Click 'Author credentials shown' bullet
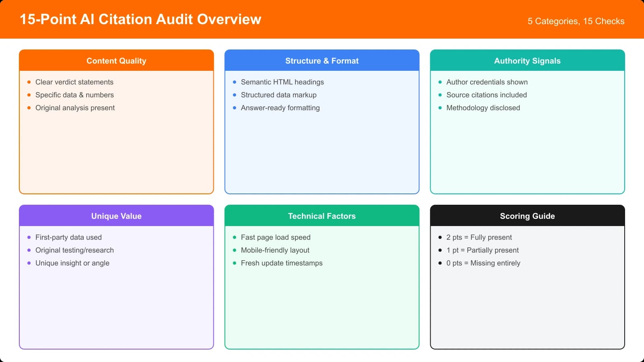Screen dimensions: 644x362 487,82
